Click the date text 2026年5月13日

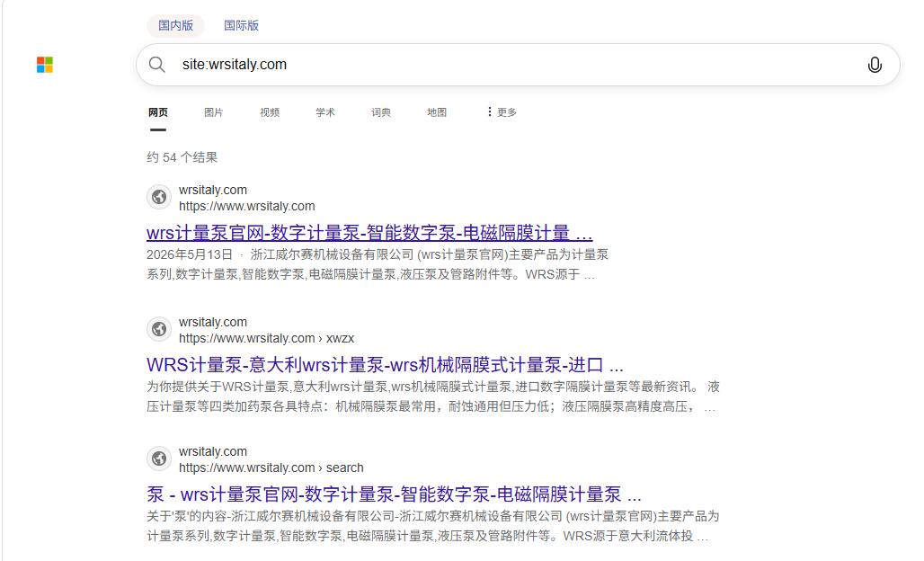pyautogui.click(x=190, y=254)
